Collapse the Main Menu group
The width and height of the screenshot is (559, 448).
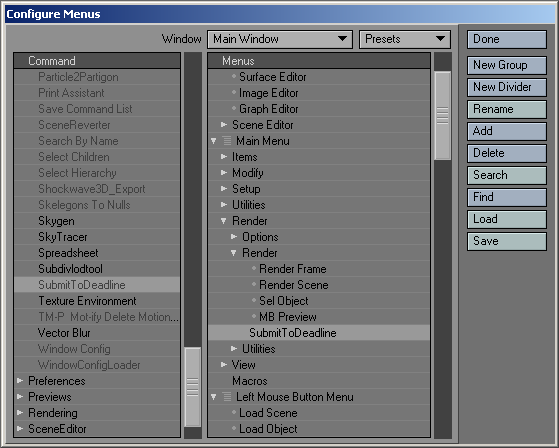pyautogui.click(x=214, y=141)
